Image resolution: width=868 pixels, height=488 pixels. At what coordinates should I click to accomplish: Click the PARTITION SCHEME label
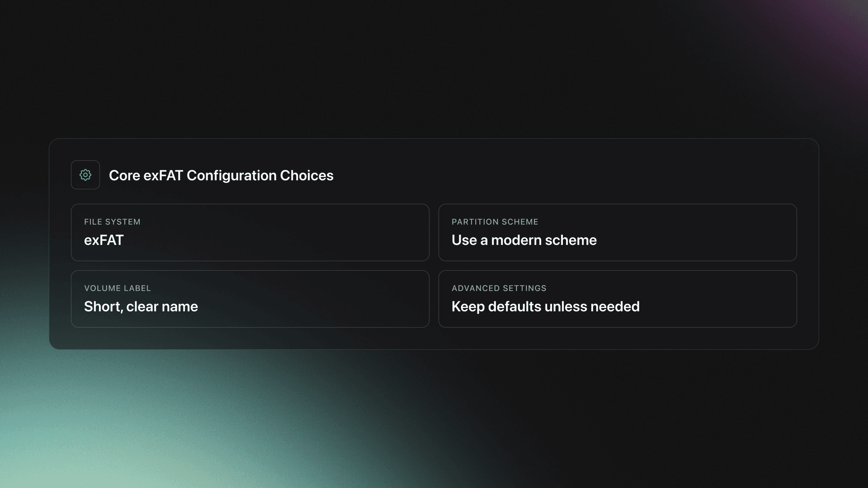pos(495,222)
